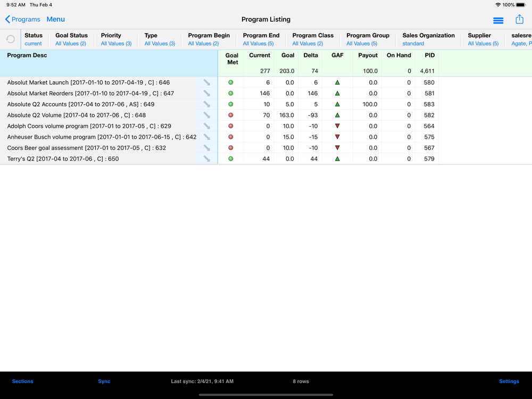Screen dimensions: 532x399
Task: Sort by Current column header
Action: pos(260,55)
